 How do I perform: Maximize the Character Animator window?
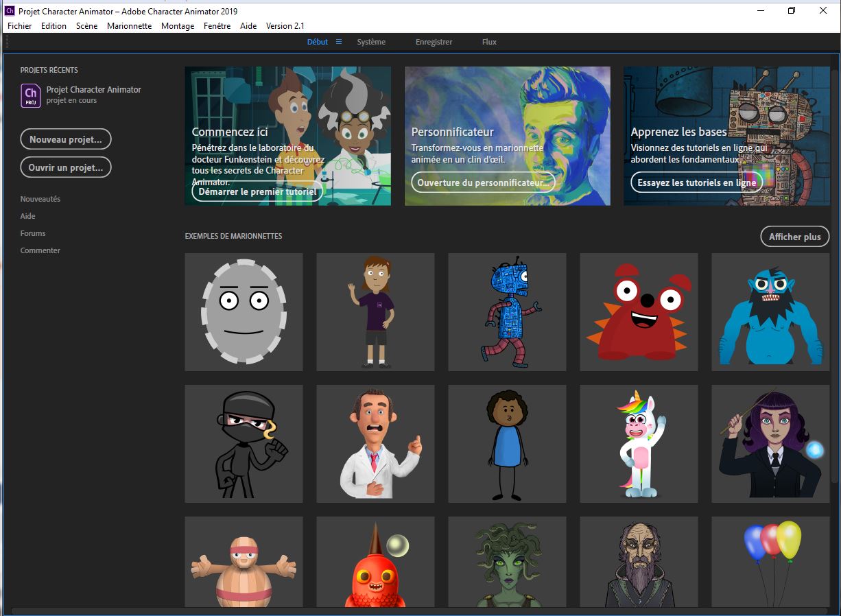coord(792,10)
